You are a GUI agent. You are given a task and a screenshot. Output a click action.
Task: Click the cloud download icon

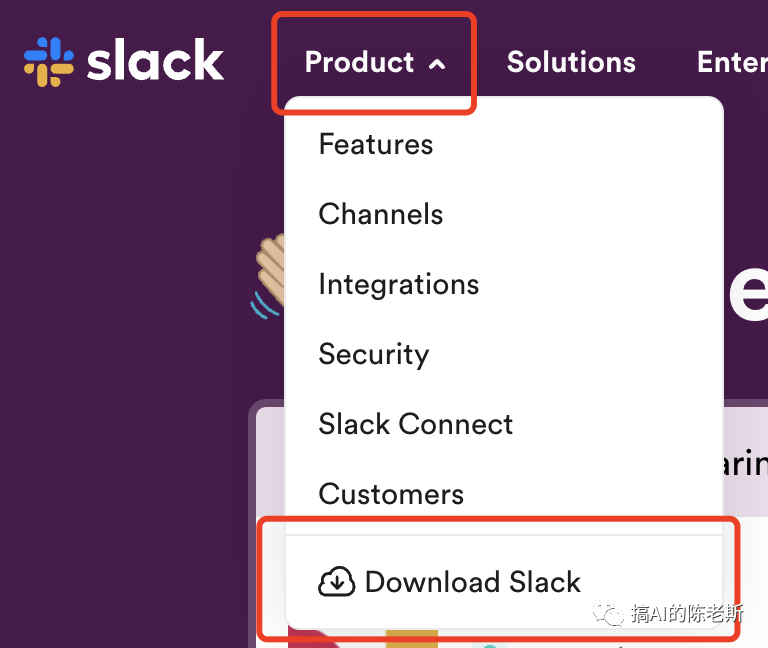click(336, 581)
